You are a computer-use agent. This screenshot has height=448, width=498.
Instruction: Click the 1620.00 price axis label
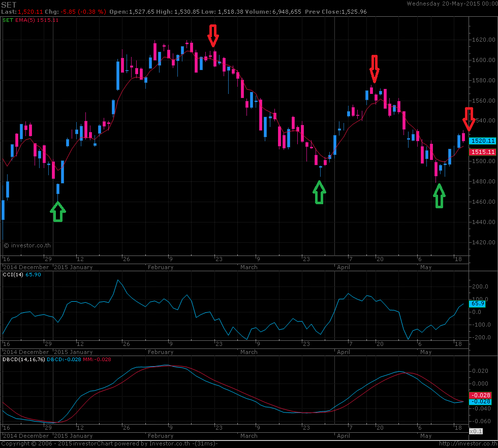tap(483, 40)
